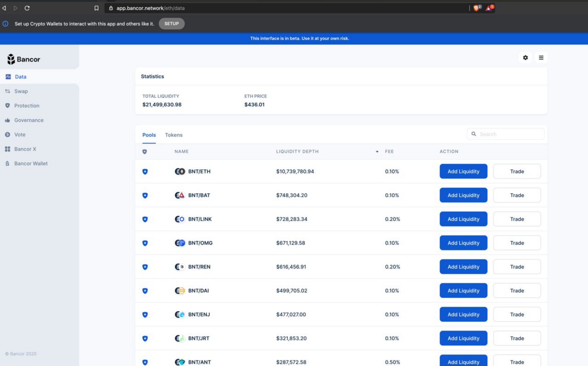The width and height of the screenshot is (588, 366).
Task: Open the hamburger menu top right
Action: tap(541, 58)
